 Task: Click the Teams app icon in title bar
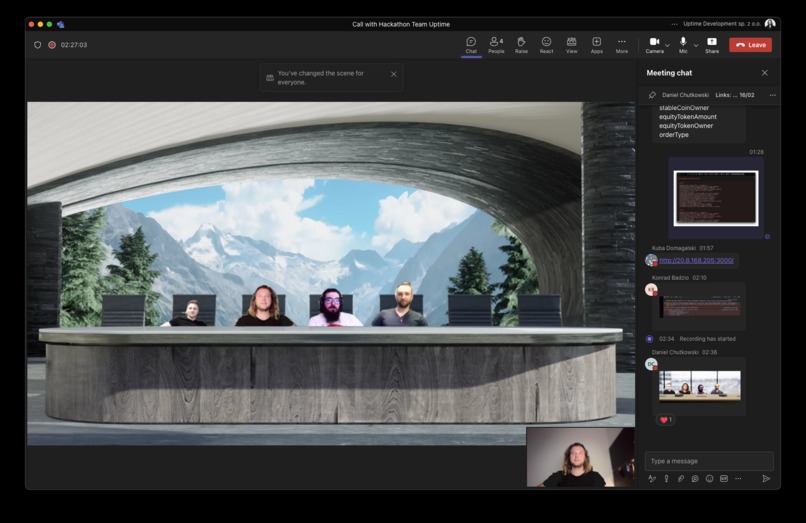click(x=61, y=24)
